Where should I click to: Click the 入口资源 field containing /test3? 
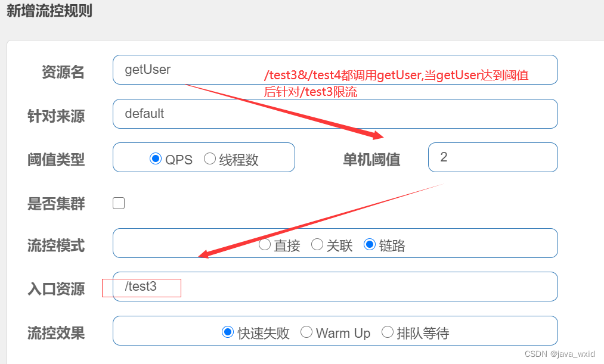335,287
